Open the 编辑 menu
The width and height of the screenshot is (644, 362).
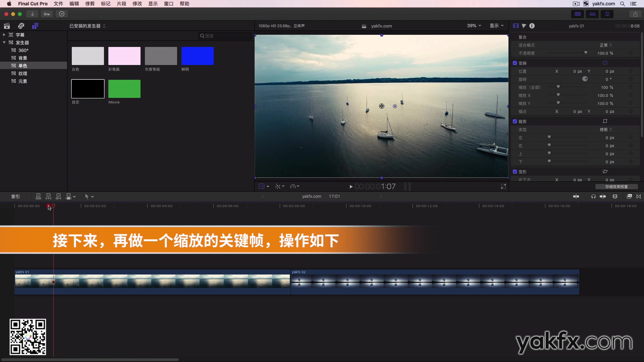tap(74, 4)
